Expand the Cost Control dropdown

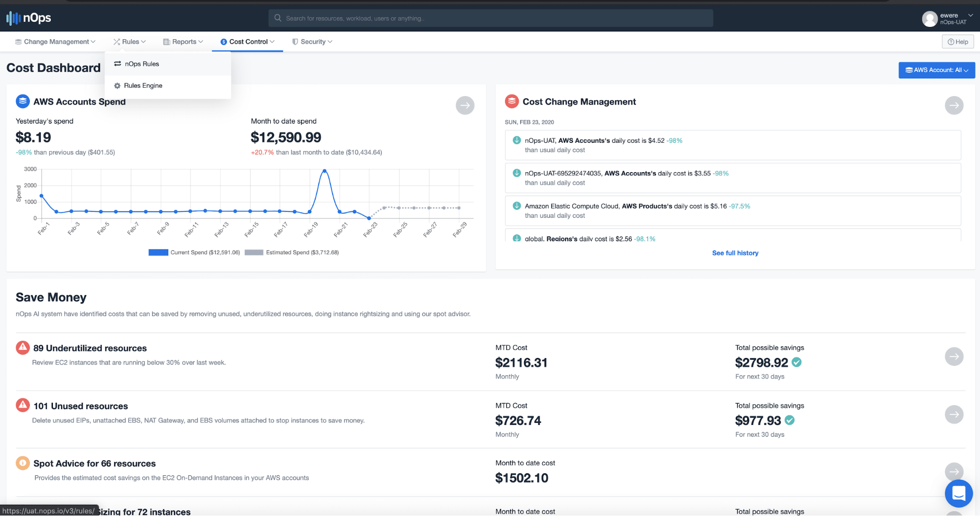(248, 42)
